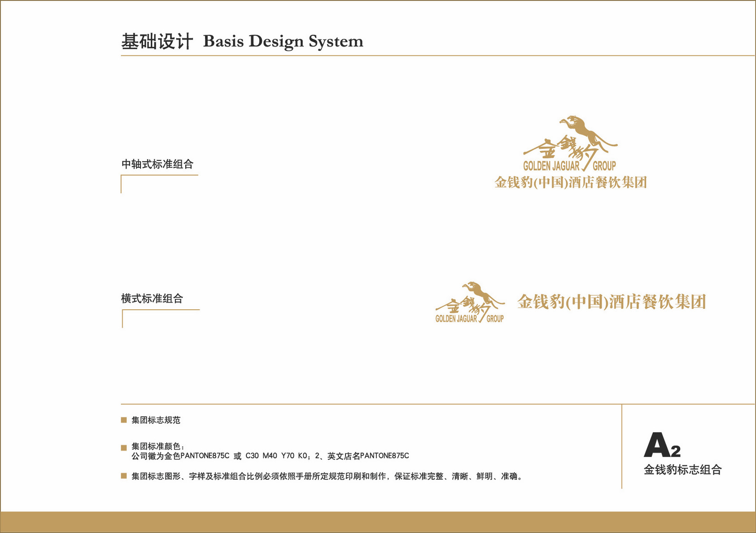The image size is (756, 533).
Task: Click the horizontal layout jaguar logo graphic
Action: pos(470,302)
